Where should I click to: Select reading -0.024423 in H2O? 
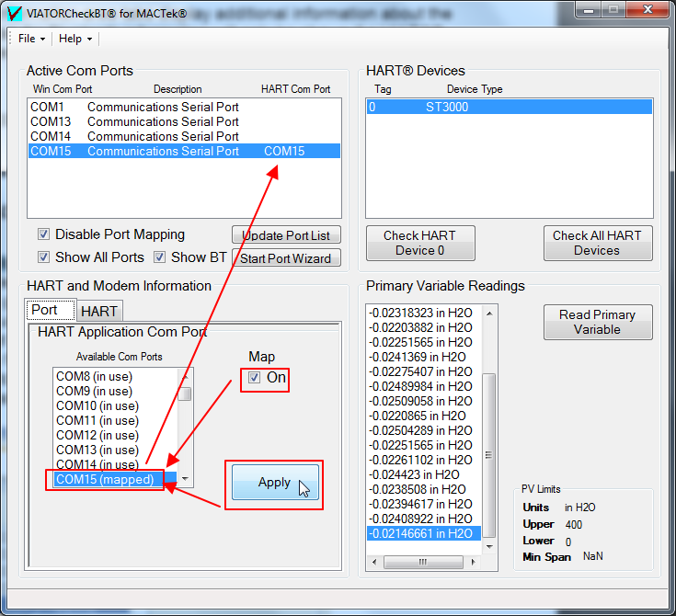[x=424, y=474]
